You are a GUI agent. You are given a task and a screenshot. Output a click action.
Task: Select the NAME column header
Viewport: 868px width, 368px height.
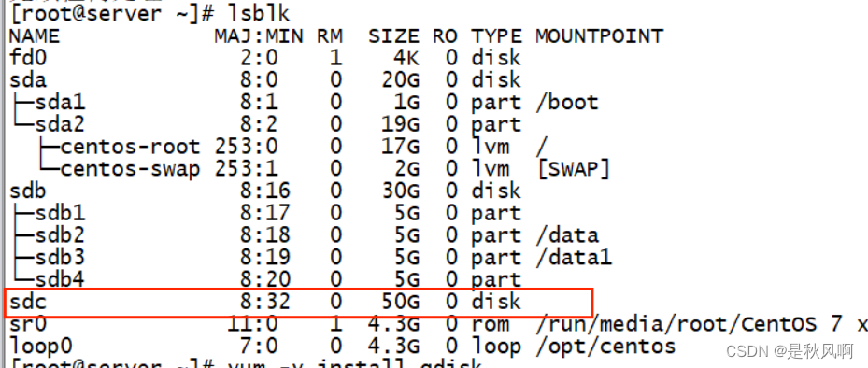(x=35, y=36)
